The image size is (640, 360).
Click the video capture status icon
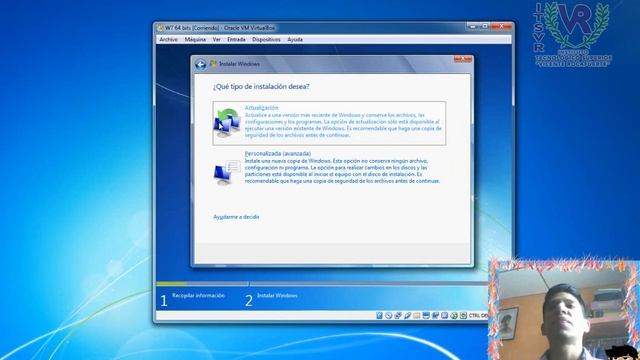pyautogui.click(x=435, y=316)
